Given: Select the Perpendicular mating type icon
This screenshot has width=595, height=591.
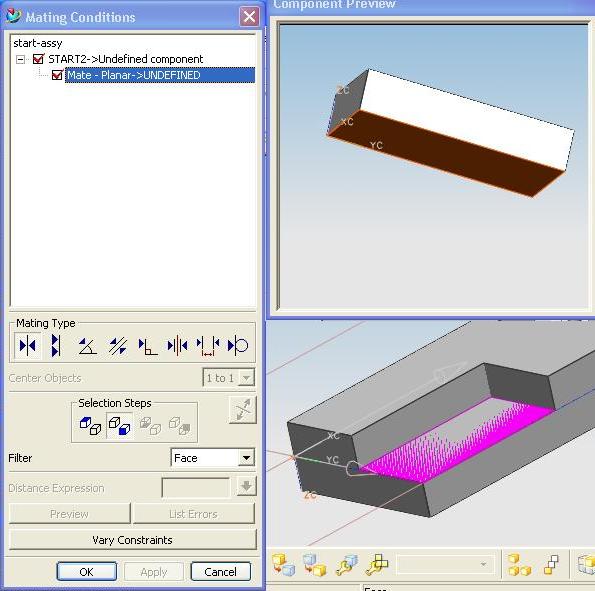Looking at the screenshot, I should pyautogui.click(x=148, y=346).
